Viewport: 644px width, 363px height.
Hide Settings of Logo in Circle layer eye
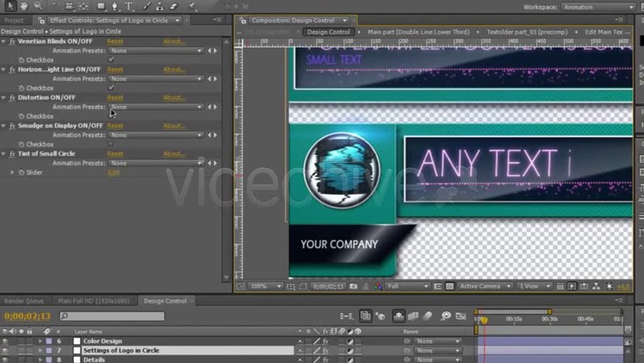pyautogui.click(x=5, y=350)
